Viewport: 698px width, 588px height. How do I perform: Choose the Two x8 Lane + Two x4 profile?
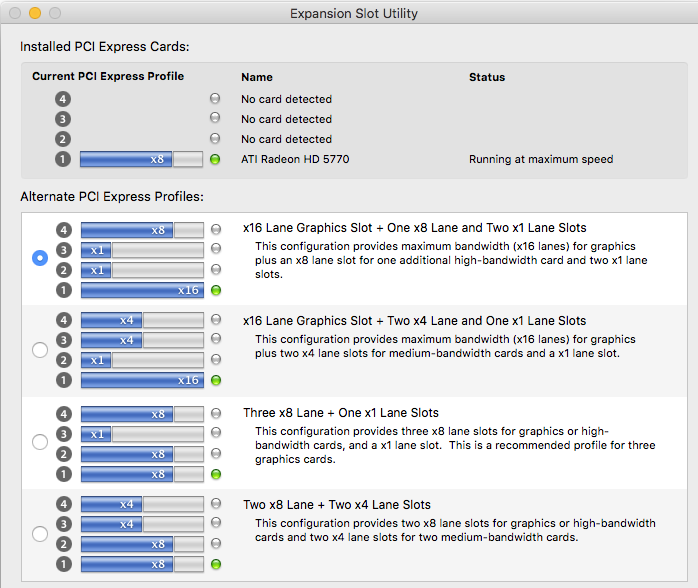(40, 534)
